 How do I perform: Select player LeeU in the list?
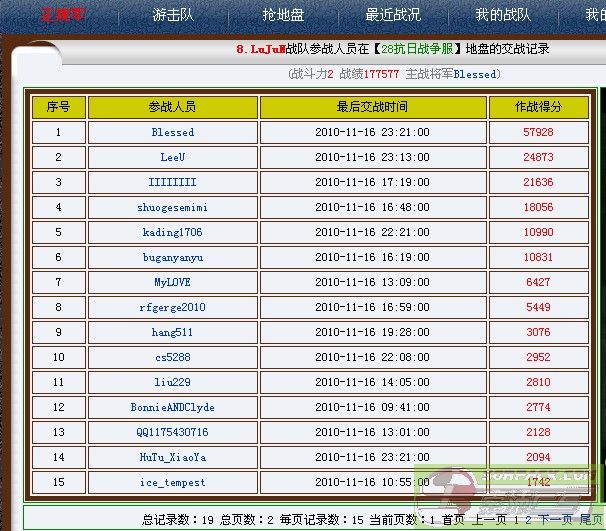pos(173,157)
